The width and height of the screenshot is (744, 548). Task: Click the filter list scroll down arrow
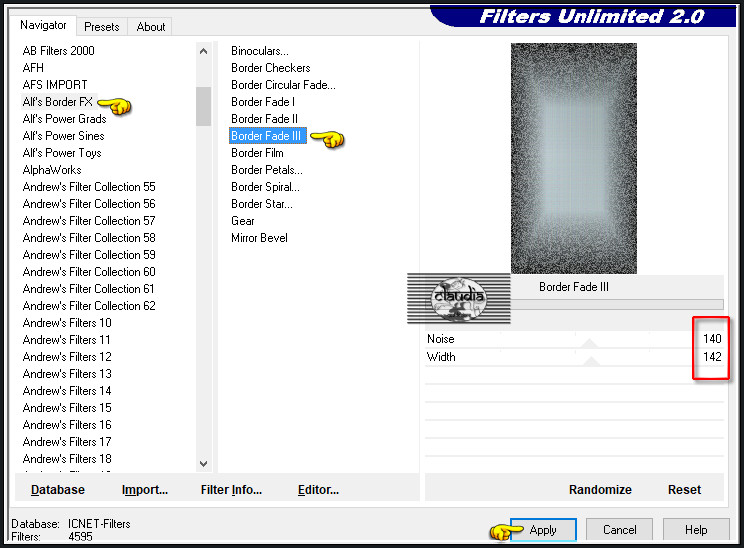[204, 464]
